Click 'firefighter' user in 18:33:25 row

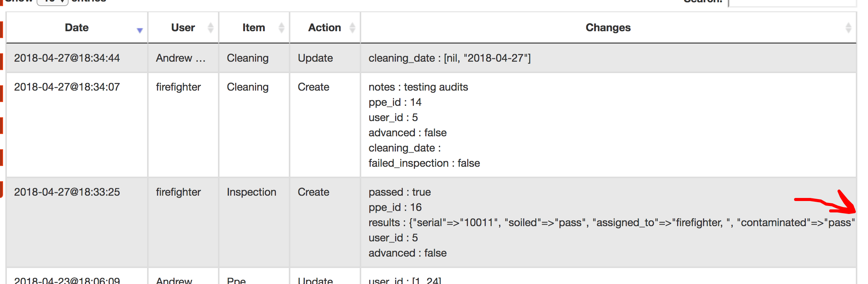(x=178, y=192)
